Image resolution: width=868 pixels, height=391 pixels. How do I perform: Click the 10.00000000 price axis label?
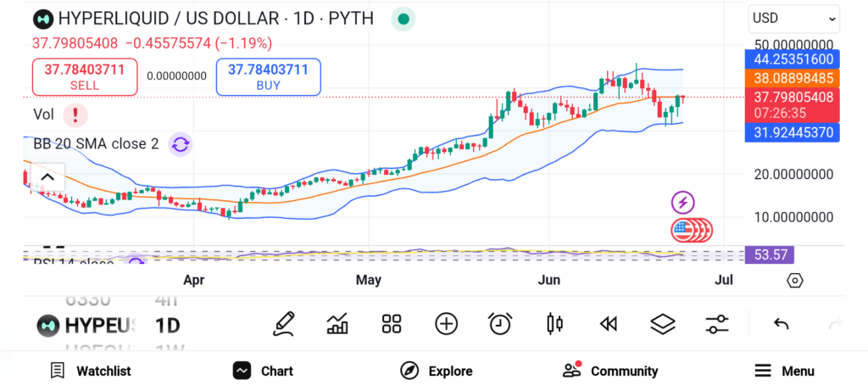(x=794, y=216)
